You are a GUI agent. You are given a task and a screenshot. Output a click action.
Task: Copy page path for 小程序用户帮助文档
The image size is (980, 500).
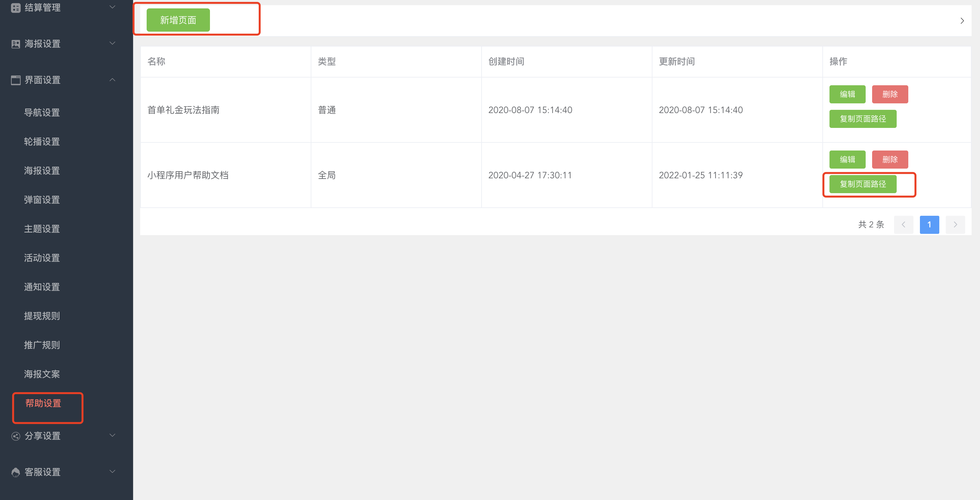[x=862, y=184]
